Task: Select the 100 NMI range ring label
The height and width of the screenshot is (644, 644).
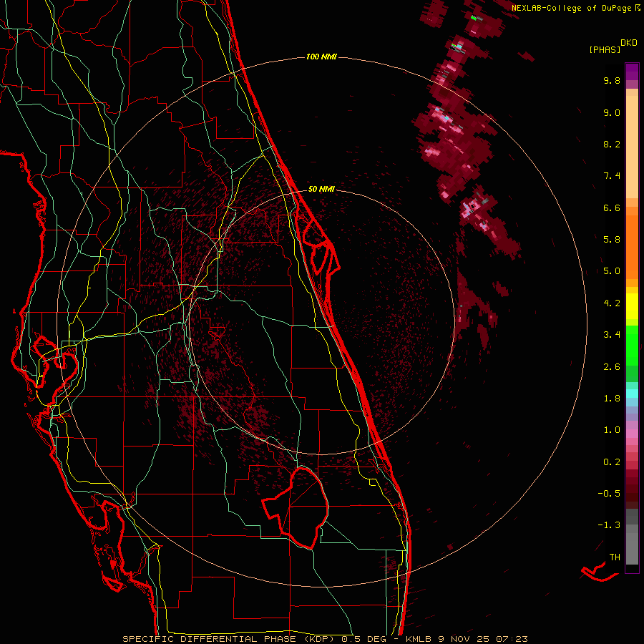Action: 321,57
